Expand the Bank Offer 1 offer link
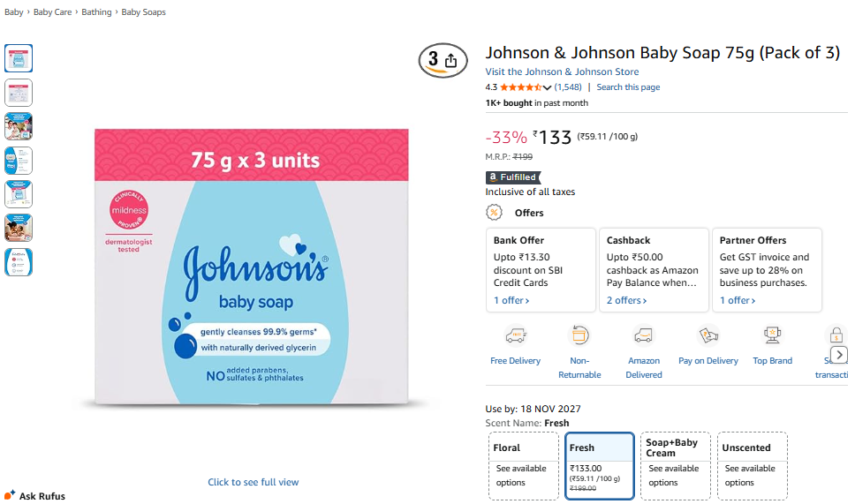The width and height of the screenshot is (855, 504). (x=511, y=300)
